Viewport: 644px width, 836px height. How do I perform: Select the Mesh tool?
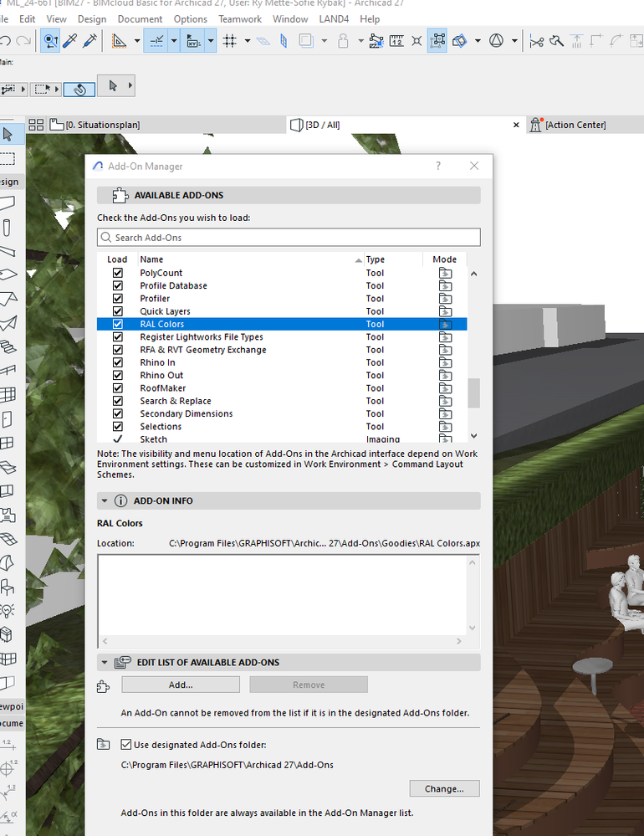tap(8, 539)
